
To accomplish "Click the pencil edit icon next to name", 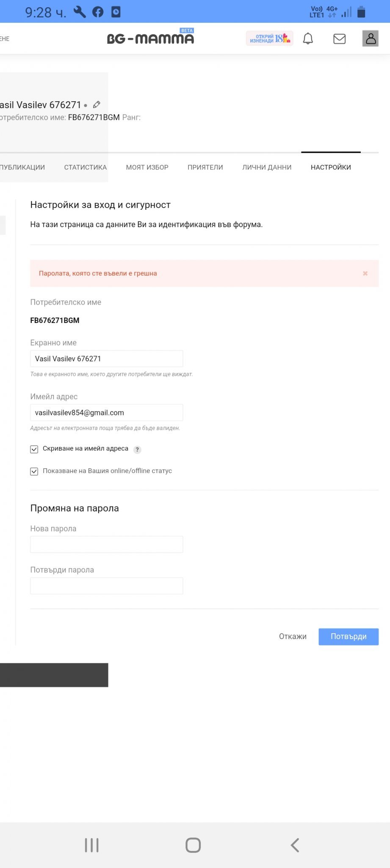I will 97,104.
